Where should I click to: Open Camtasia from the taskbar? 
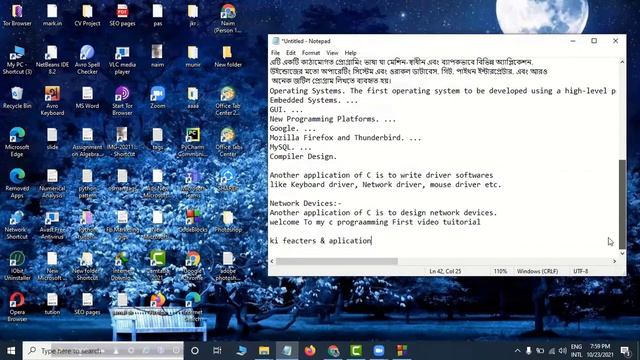click(356, 351)
